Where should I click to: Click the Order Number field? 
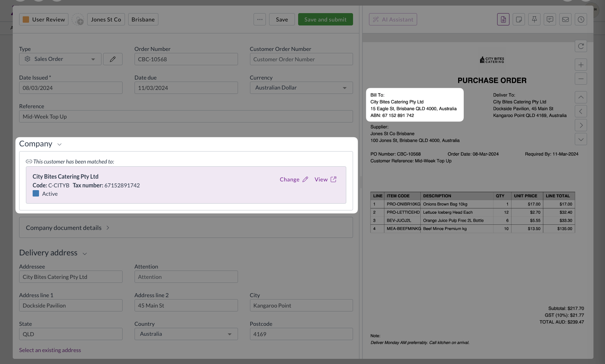(x=186, y=59)
